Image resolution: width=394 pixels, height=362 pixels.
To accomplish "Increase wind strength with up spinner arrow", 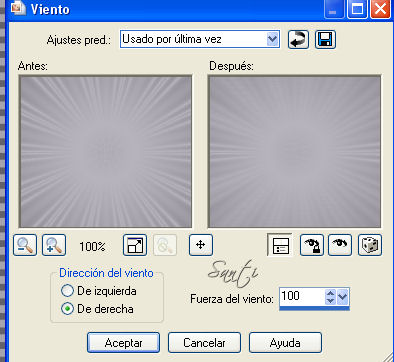I will tap(330, 293).
